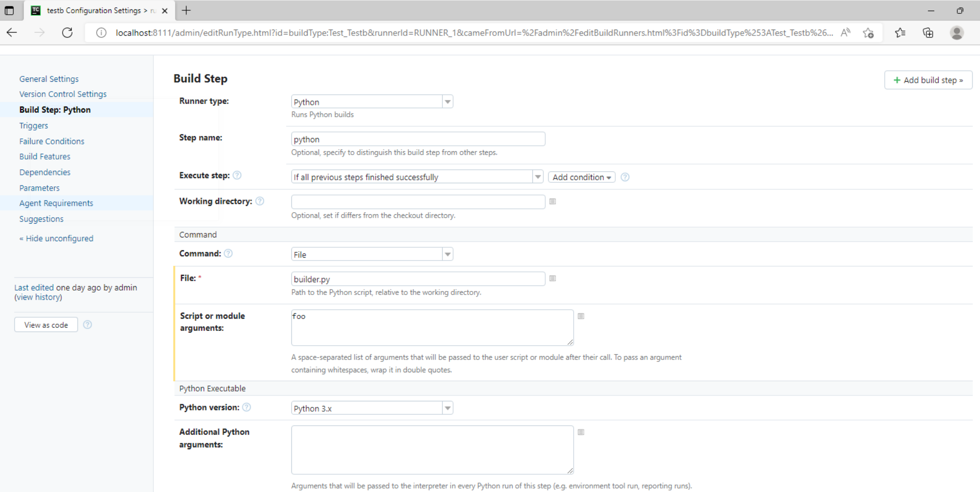The image size is (980, 492).
Task: Add this page to favorites
Action: [x=869, y=33]
